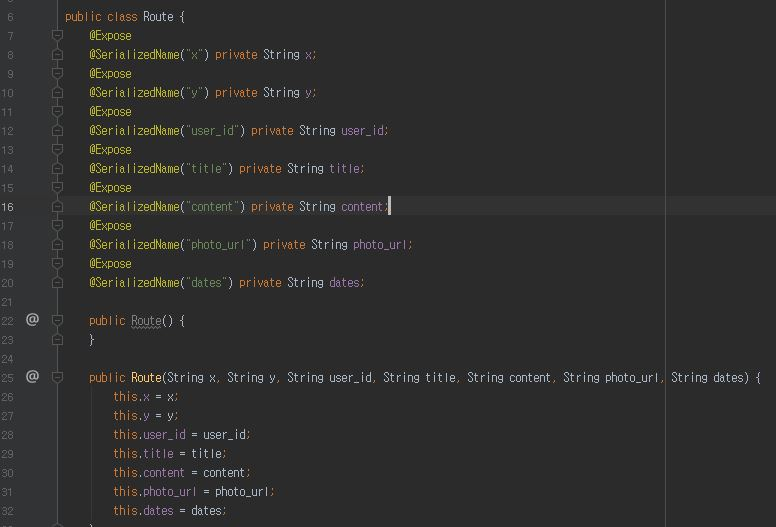Click the class name Route on line 6
Image resolution: width=776 pixels, height=527 pixels.
(x=158, y=17)
